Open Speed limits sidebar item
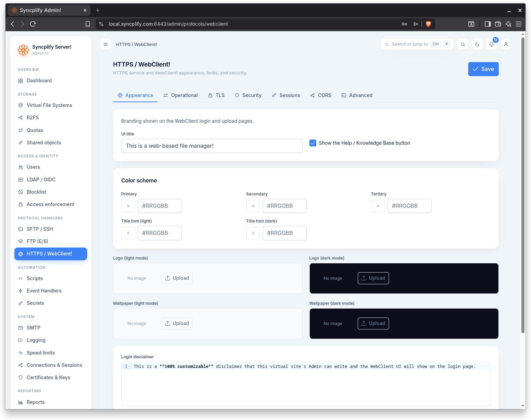531x420 pixels. [51, 353]
